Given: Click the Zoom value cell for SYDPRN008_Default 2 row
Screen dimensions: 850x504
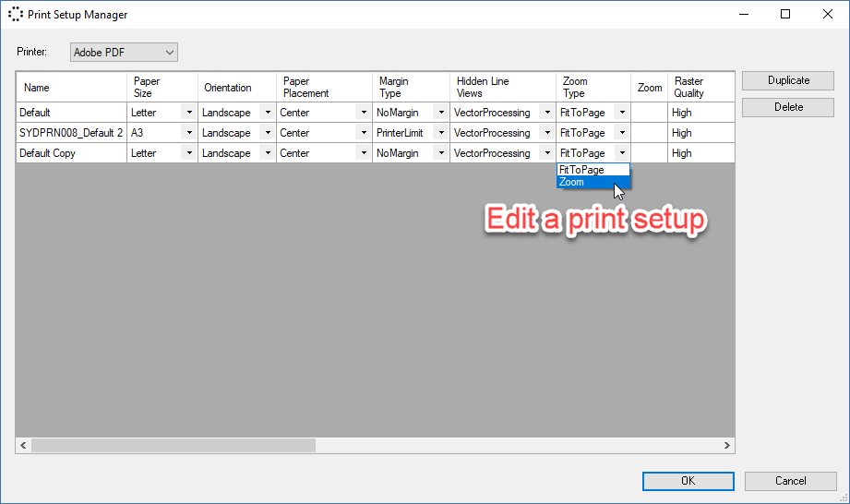Looking at the screenshot, I should [x=650, y=133].
